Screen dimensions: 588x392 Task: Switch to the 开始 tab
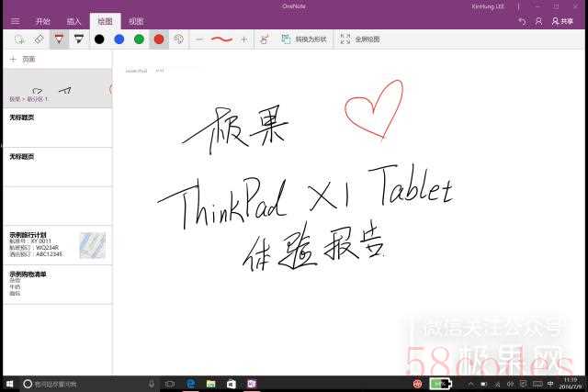pyautogui.click(x=42, y=20)
